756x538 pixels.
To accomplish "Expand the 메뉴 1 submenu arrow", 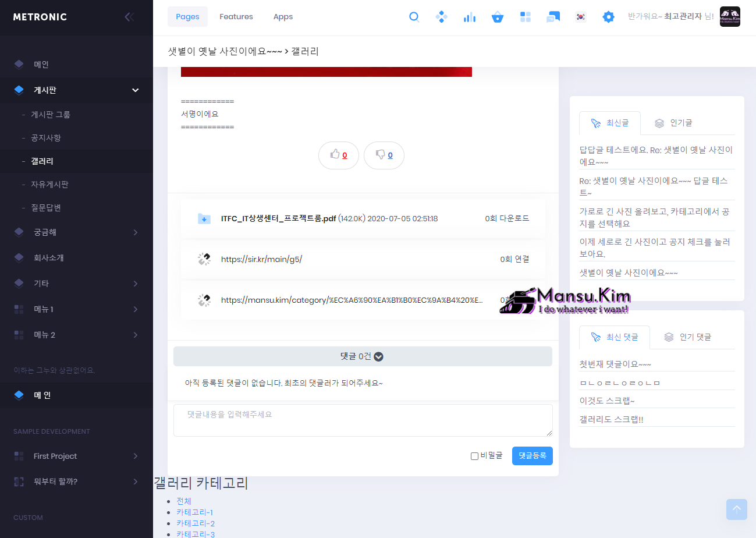I will tap(136, 309).
